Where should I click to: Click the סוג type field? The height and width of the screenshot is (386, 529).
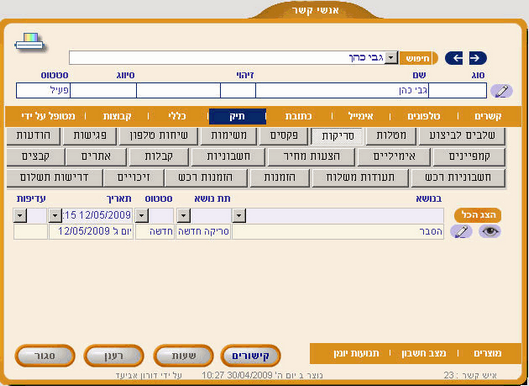point(457,91)
